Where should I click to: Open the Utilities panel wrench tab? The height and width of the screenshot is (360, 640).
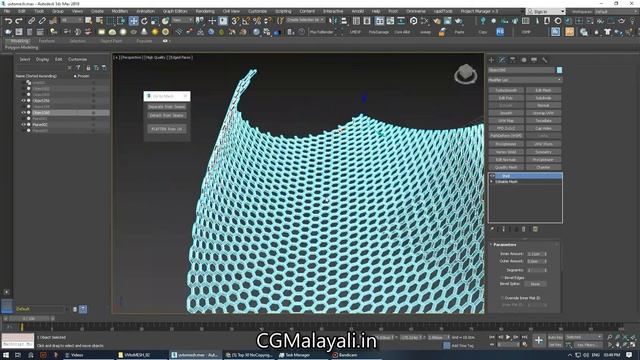pyautogui.click(x=544, y=60)
